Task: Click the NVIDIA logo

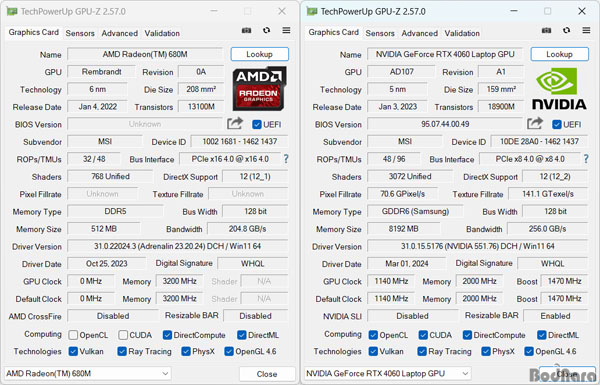Action: tap(559, 89)
